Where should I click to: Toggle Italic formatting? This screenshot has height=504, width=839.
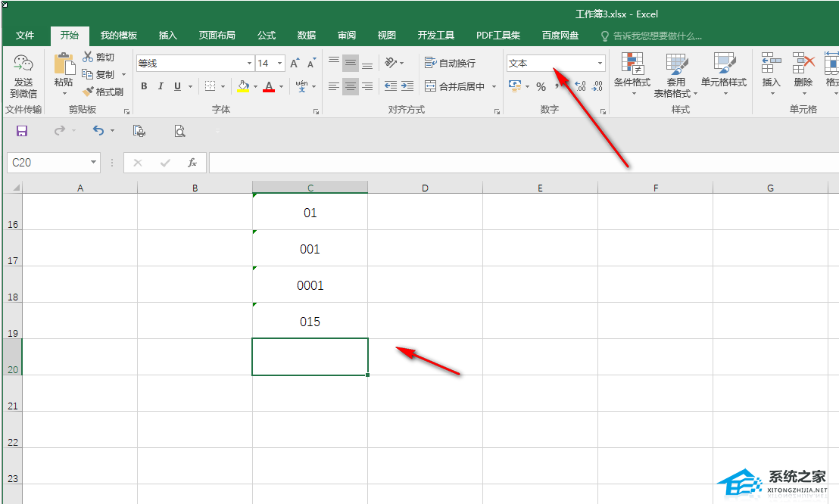tap(161, 86)
